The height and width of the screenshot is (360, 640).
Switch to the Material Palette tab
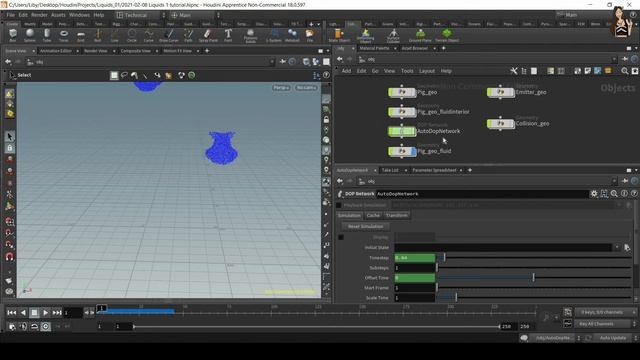374,48
